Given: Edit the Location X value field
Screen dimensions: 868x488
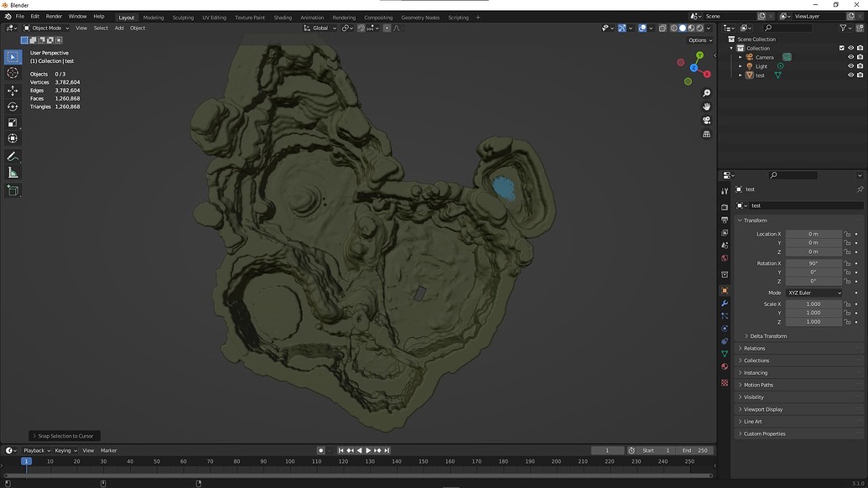Looking at the screenshot, I should coord(812,233).
